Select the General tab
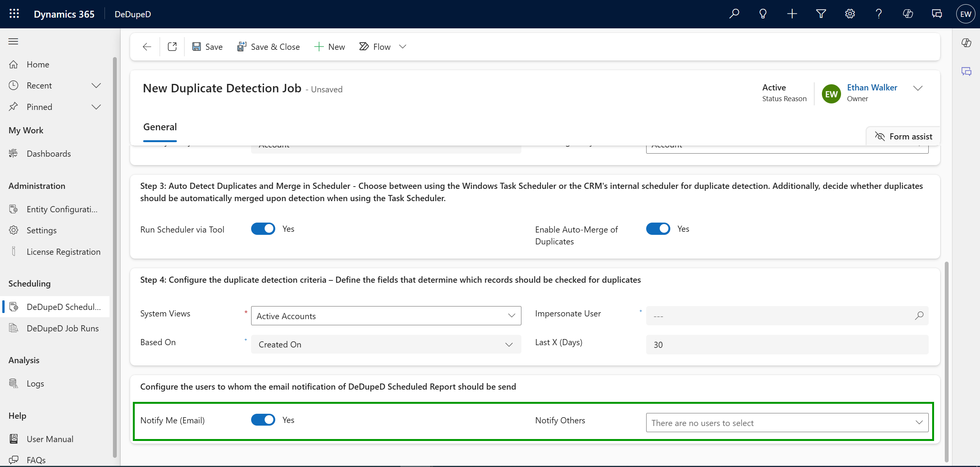Screen dimensions: 980x467 [x=160, y=127]
